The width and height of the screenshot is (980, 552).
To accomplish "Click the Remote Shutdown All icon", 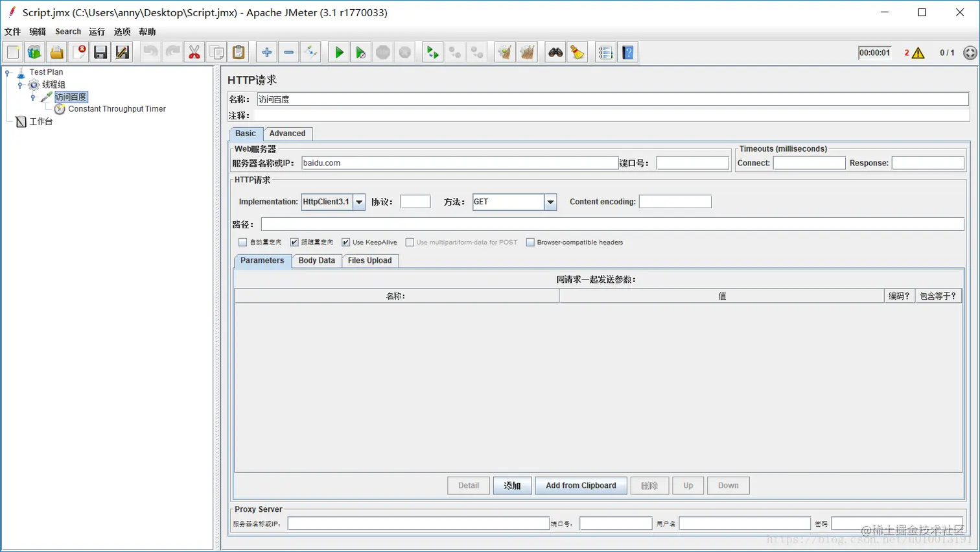I will click(x=477, y=53).
